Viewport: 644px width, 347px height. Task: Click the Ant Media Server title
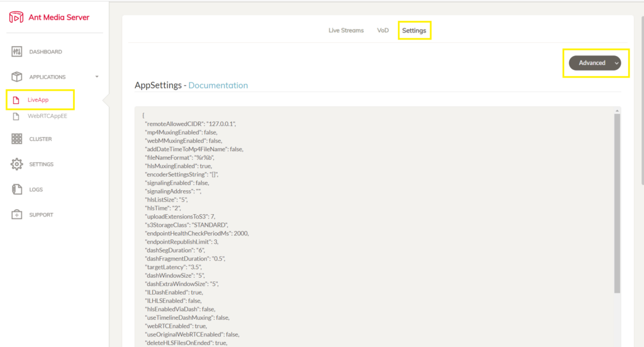[58, 17]
